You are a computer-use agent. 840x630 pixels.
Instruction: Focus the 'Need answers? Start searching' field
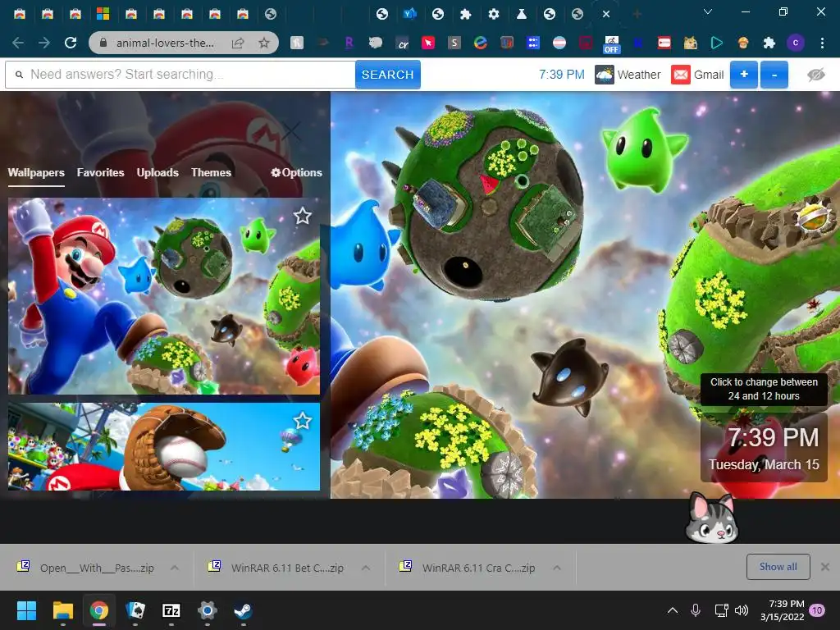[x=180, y=75]
